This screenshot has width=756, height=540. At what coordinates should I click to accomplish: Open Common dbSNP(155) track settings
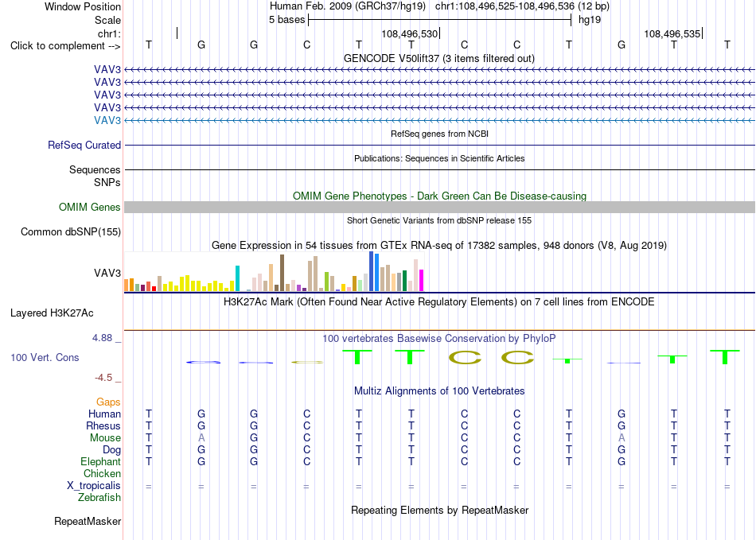pyautogui.click(x=71, y=231)
